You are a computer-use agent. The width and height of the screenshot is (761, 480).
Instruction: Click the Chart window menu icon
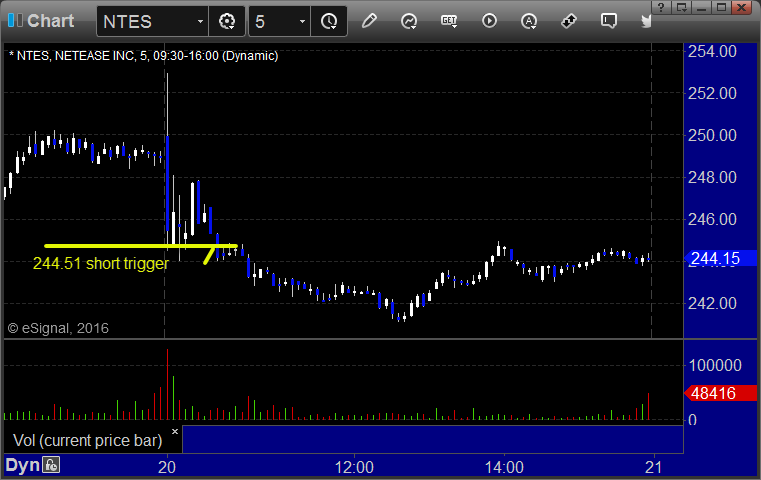tap(15, 21)
